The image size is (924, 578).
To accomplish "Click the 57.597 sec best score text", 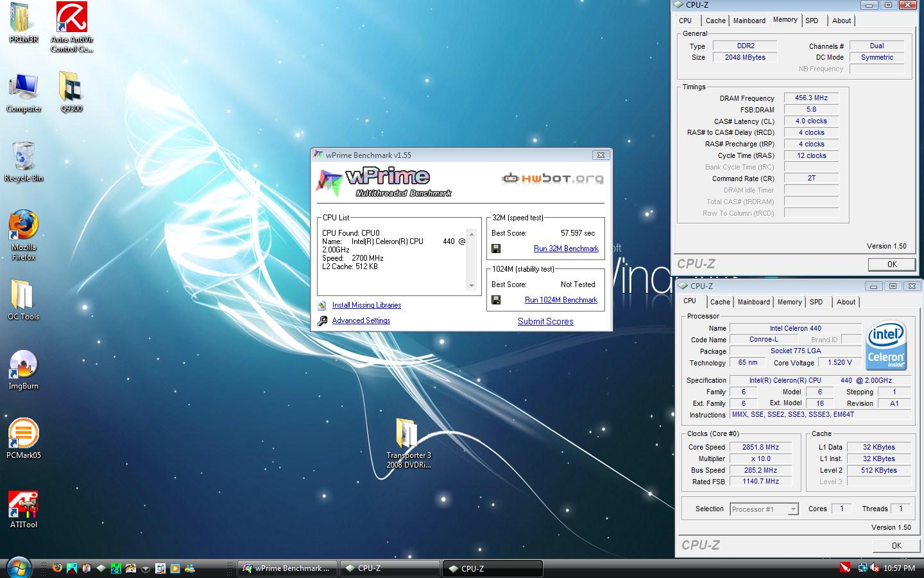I will (x=577, y=233).
